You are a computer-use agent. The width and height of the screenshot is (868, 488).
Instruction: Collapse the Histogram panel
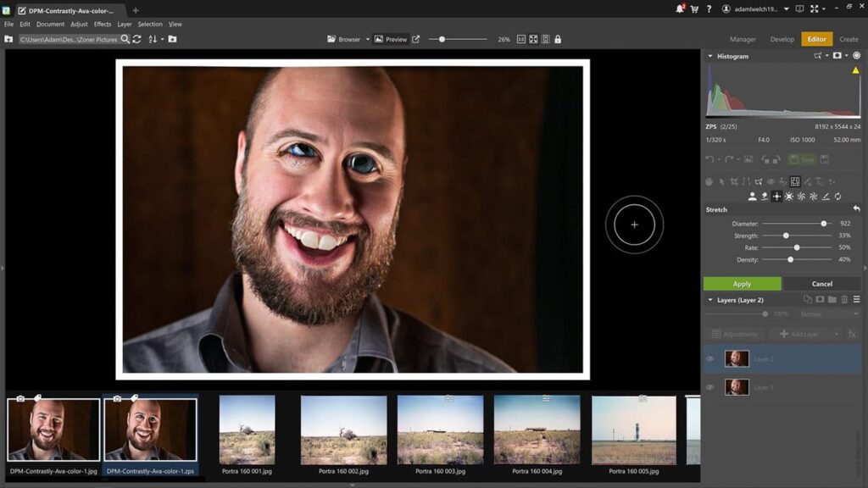710,57
